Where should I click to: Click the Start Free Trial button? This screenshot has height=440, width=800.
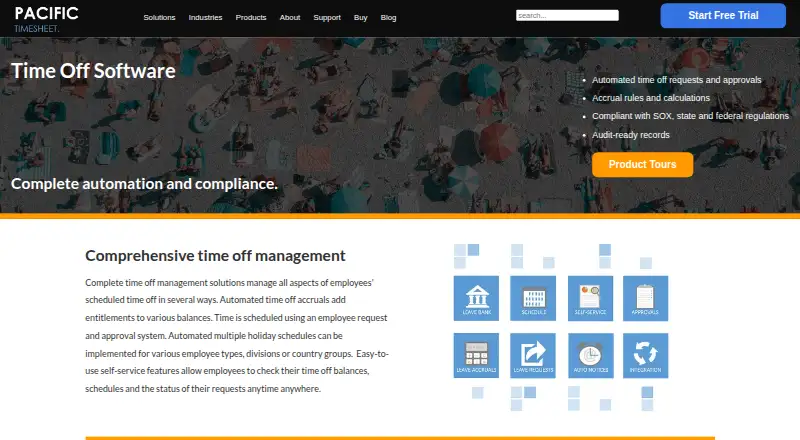click(723, 15)
